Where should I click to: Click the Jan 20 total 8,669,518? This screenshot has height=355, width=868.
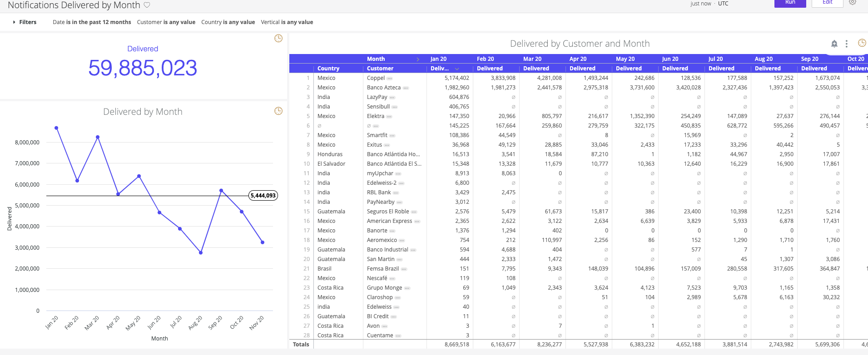click(x=457, y=345)
